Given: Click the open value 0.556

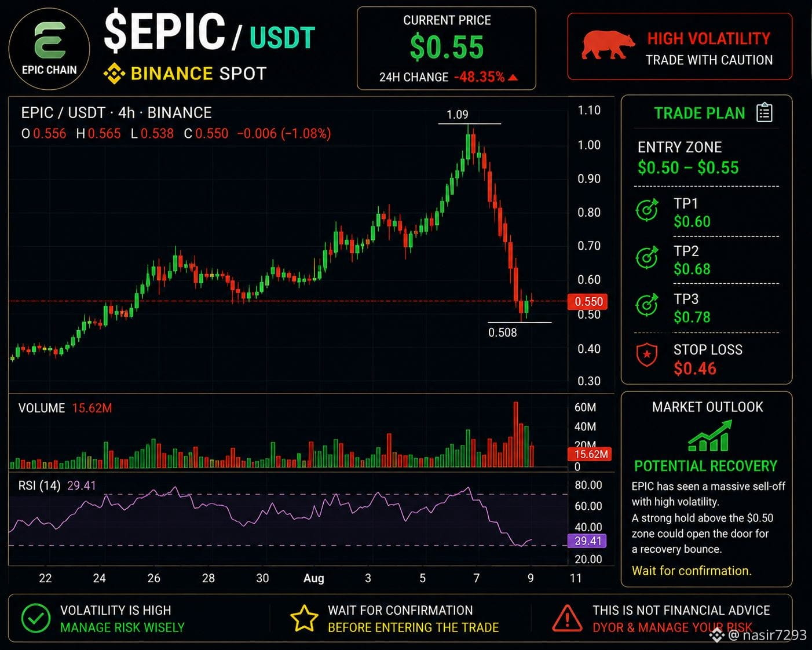Looking at the screenshot, I should [x=50, y=134].
